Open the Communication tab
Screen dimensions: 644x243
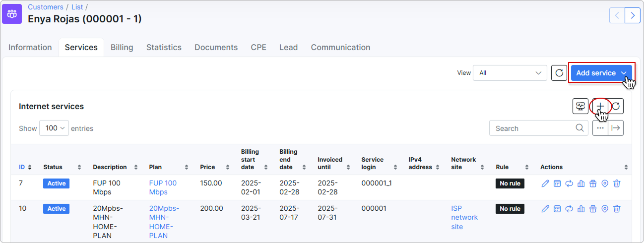[x=340, y=48]
